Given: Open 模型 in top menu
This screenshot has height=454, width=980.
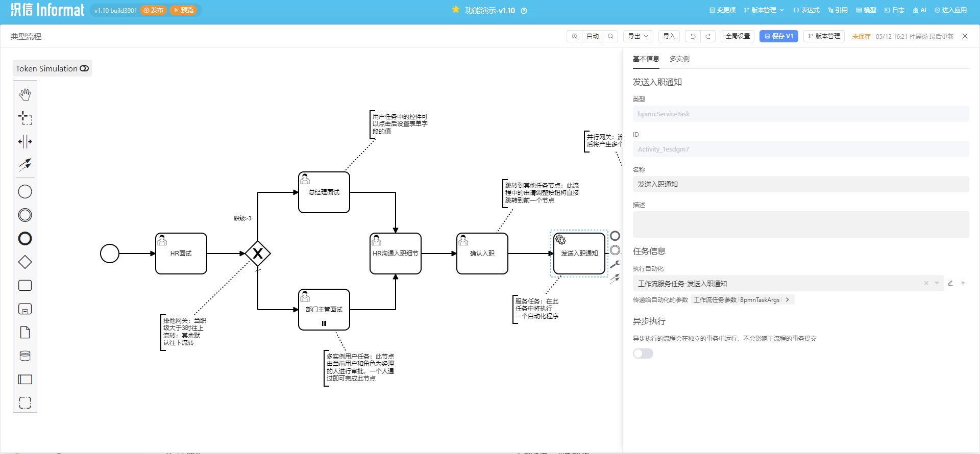Looking at the screenshot, I should (x=866, y=10).
